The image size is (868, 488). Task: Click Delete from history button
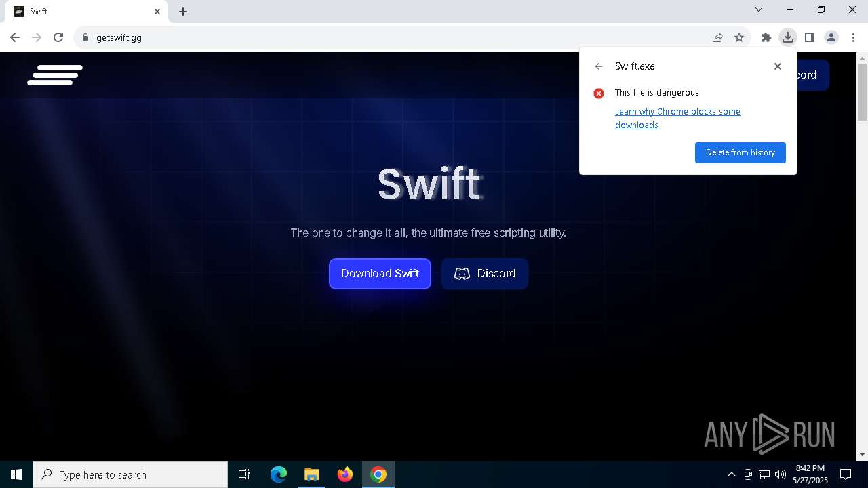coord(741,152)
